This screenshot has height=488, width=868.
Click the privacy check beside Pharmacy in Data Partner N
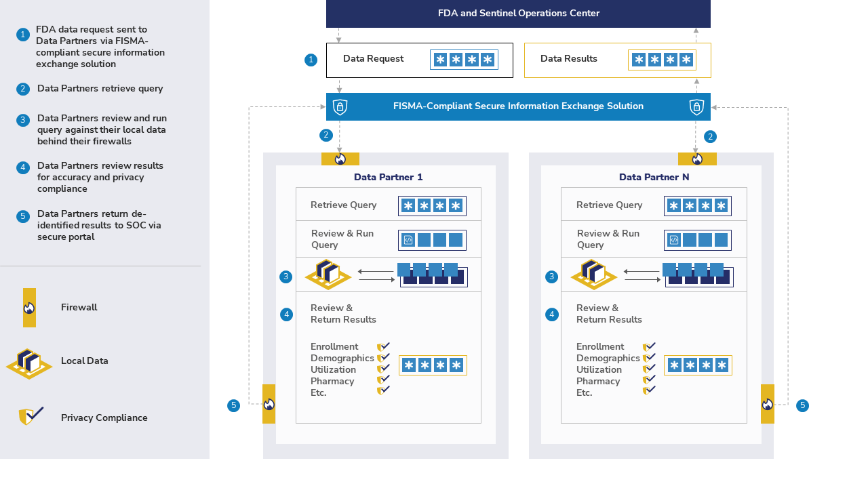(649, 380)
